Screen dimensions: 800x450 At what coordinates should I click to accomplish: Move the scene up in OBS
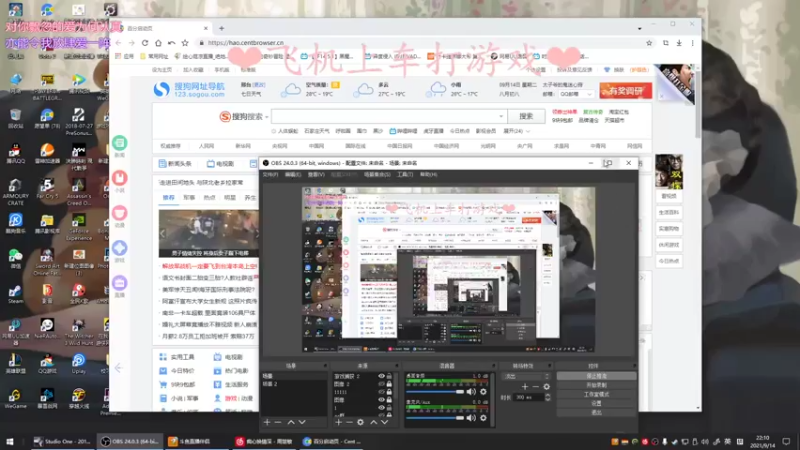[x=291, y=422]
